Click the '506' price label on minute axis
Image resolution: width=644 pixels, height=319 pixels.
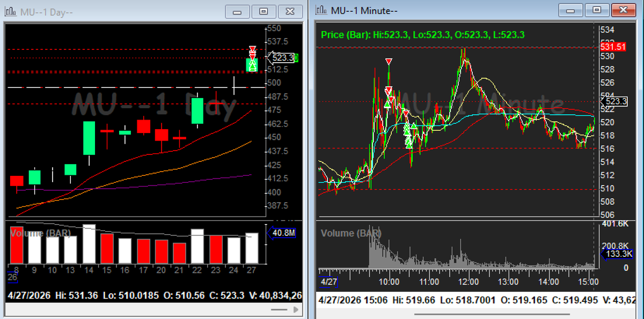pyautogui.click(x=606, y=214)
